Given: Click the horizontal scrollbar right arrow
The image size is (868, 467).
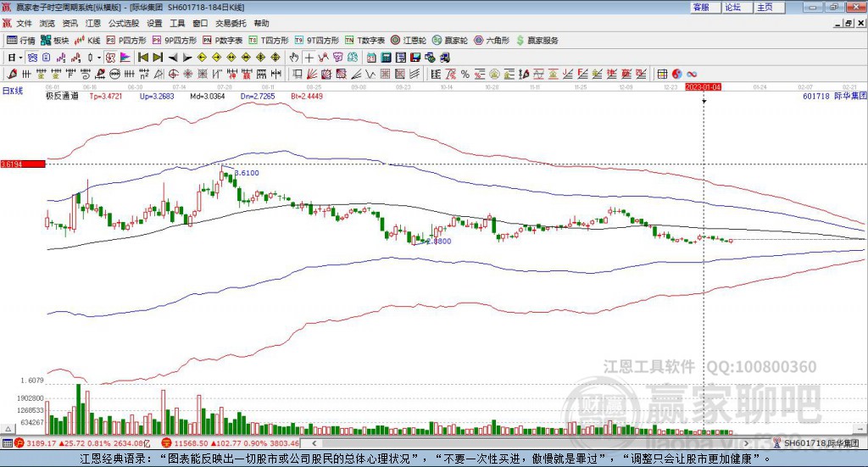Looking at the screenshot, I should 746,443.
